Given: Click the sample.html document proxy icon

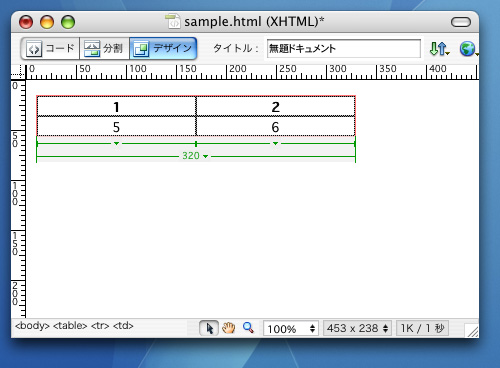Looking at the screenshot, I should pos(173,21).
